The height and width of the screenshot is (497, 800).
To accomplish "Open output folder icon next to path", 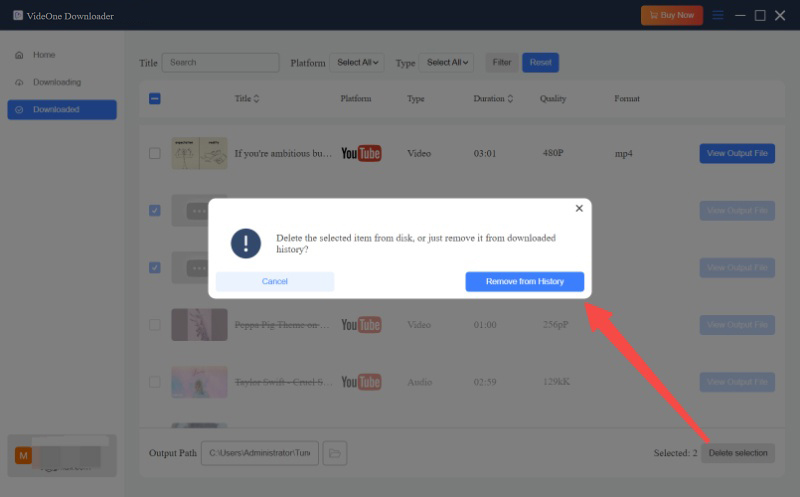I will 335,453.
